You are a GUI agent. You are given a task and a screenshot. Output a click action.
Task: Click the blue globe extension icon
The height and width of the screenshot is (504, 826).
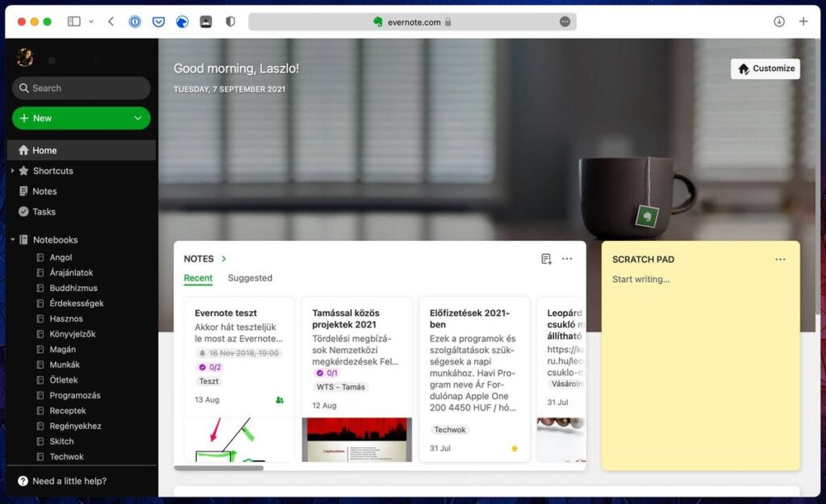click(x=182, y=22)
